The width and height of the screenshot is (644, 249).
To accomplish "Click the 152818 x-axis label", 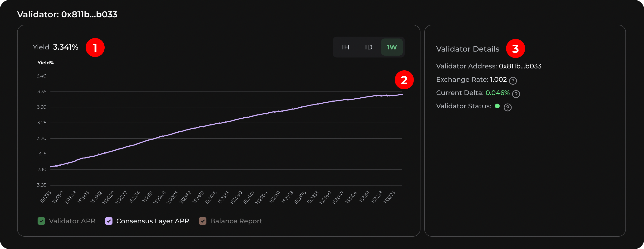I will [x=287, y=197].
